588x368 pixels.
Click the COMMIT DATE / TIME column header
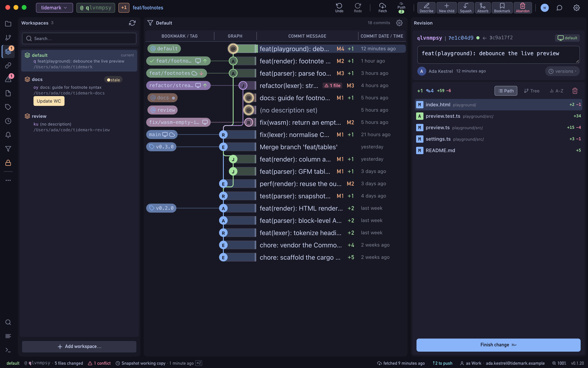[x=382, y=36]
